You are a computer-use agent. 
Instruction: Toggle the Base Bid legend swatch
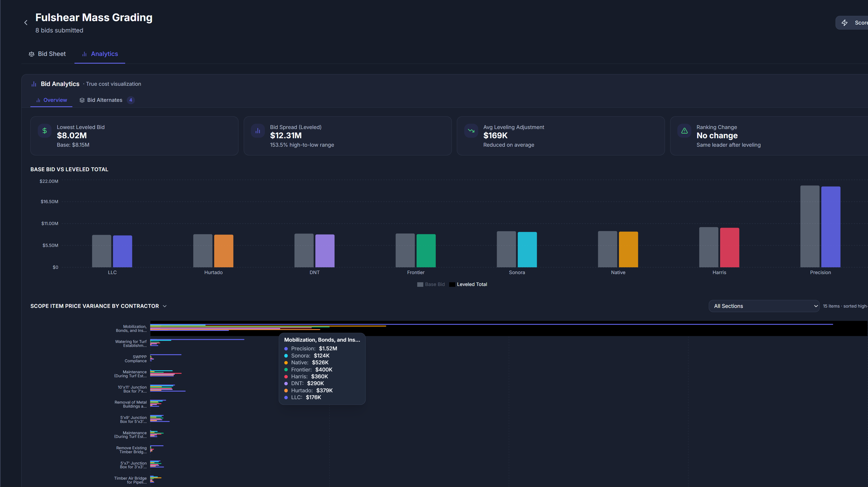point(420,284)
